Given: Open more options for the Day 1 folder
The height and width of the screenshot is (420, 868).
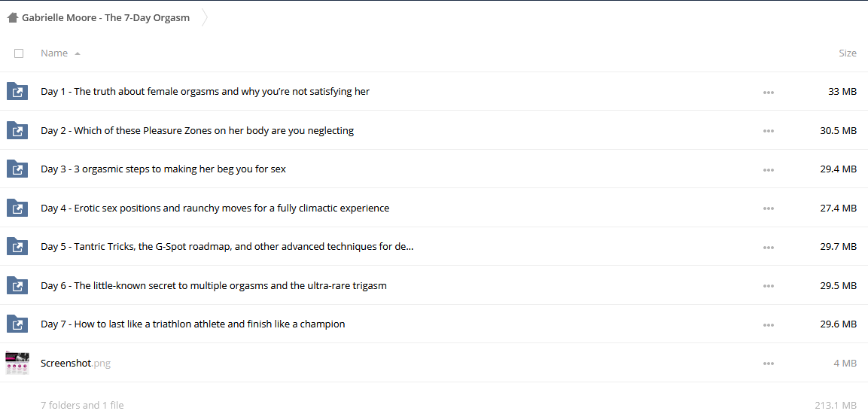Looking at the screenshot, I should point(769,92).
